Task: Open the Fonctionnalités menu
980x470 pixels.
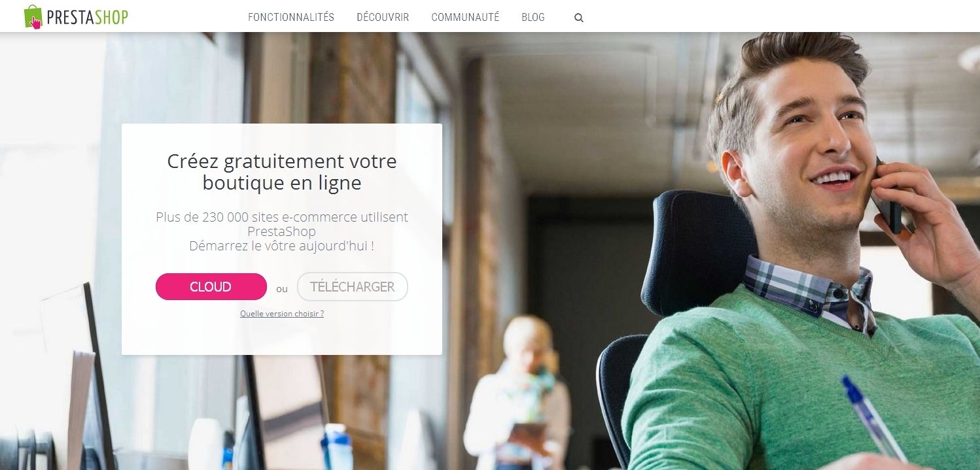Action: 291,18
